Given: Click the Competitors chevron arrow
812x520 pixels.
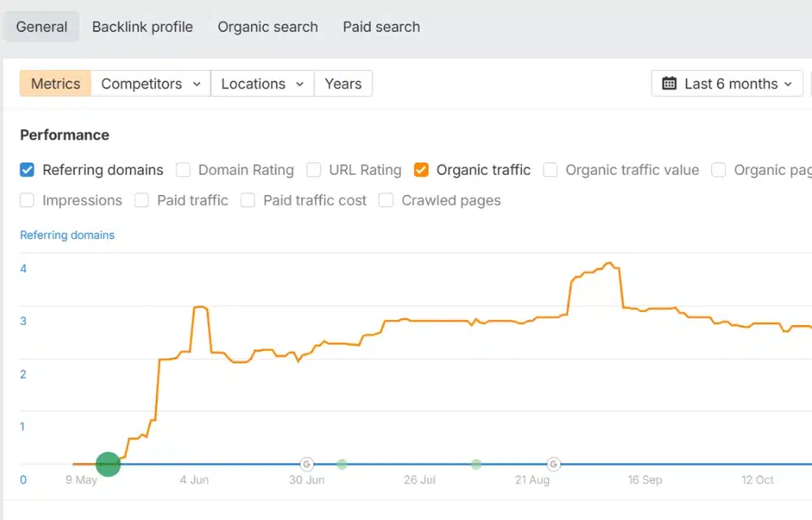Looking at the screenshot, I should tap(197, 84).
